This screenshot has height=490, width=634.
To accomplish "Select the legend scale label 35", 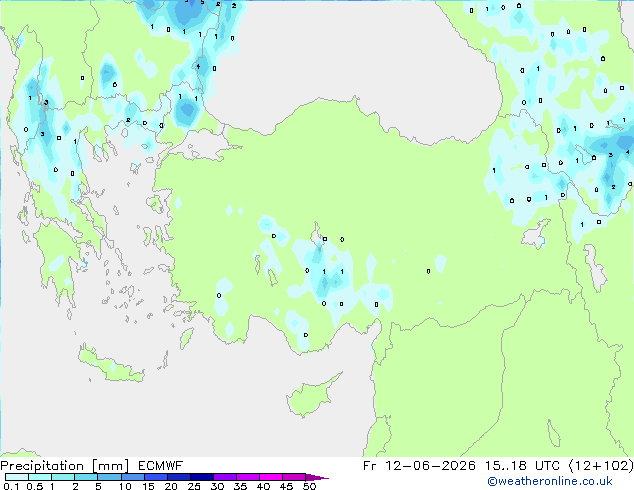I will pos(240,486).
